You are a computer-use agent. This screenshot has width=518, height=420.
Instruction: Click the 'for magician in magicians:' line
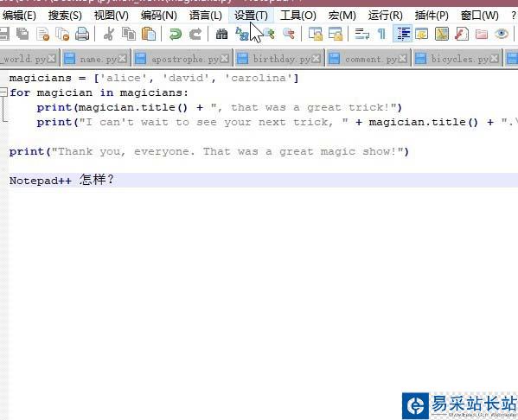(x=99, y=92)
